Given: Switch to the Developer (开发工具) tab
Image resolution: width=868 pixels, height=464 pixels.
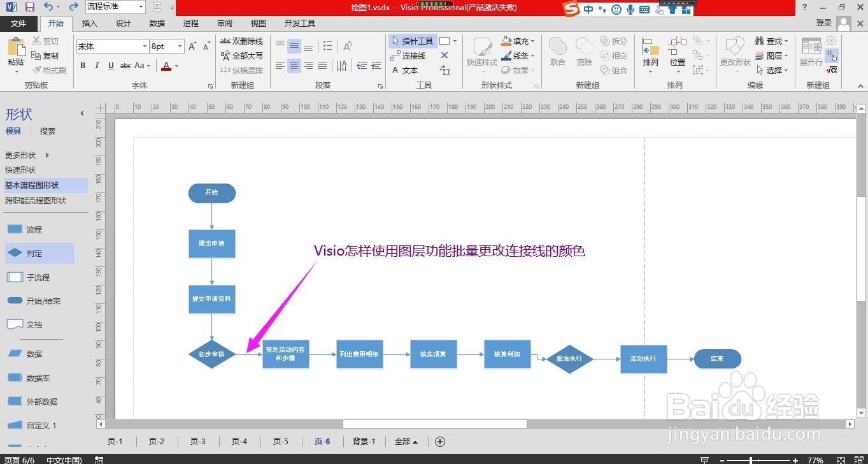Looking at the screenshot, I should pos(299,24).
